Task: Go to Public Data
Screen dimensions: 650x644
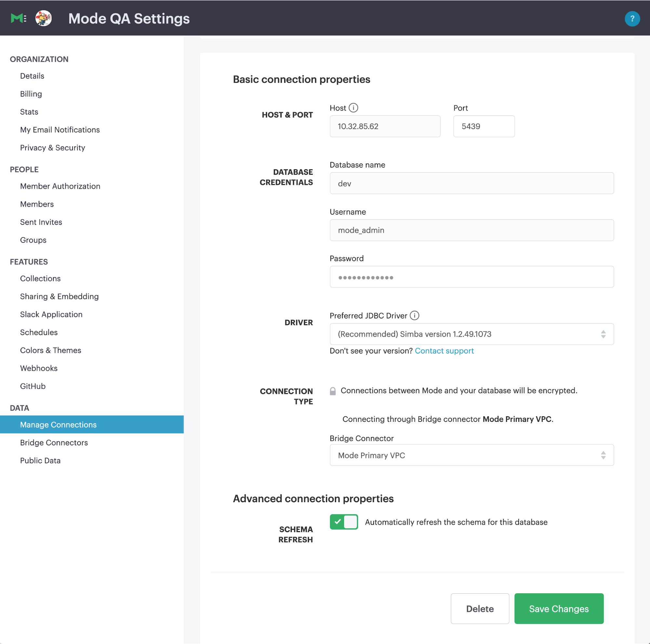Action: [40, 461]
